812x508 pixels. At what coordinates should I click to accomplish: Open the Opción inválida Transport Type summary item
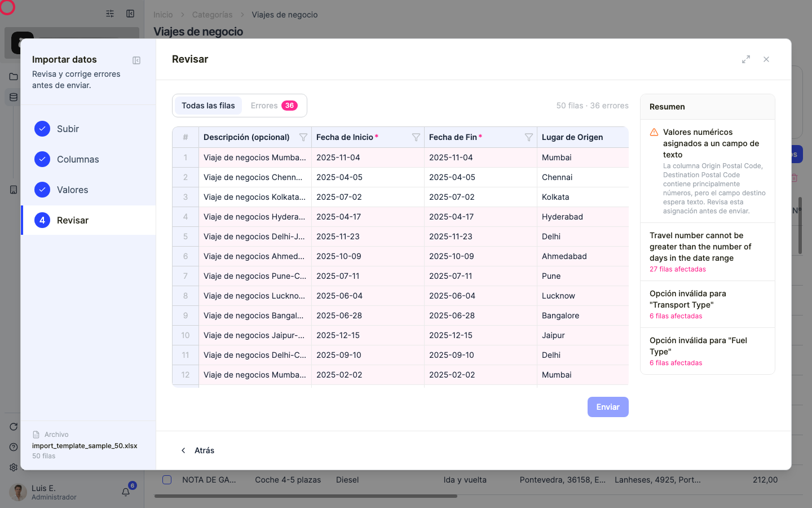708,304
